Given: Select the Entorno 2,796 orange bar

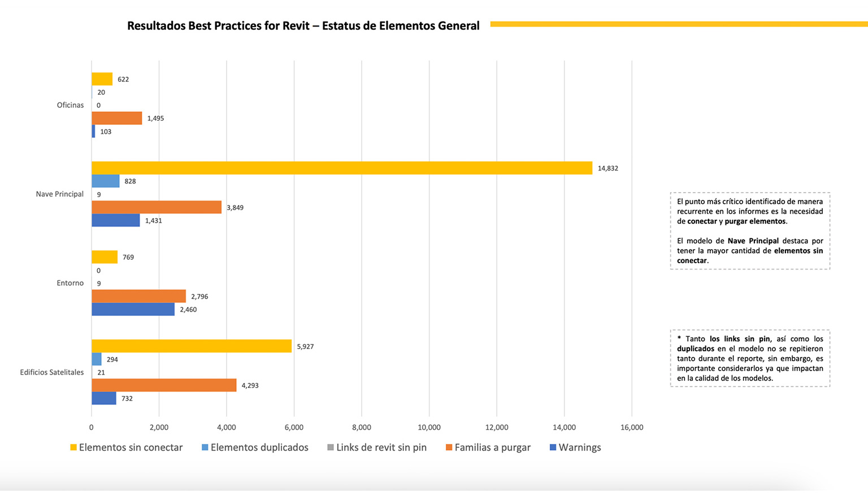Looking at the screenshot, I should click(x=138, y=297).
